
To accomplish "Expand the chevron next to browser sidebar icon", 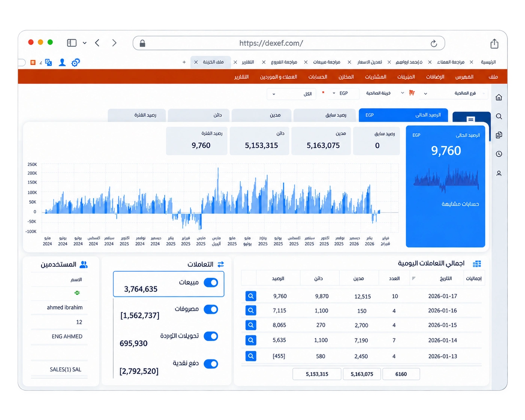I will click(x=85, y=43).
